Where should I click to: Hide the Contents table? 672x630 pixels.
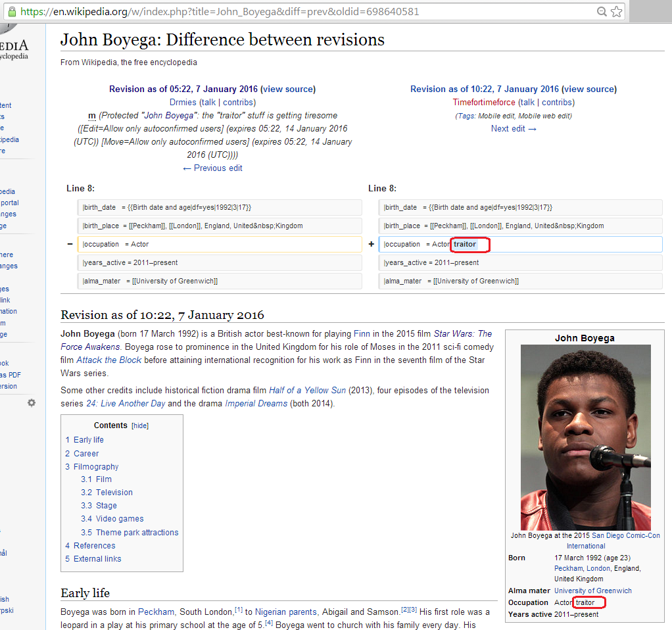(x=140, y=425)
